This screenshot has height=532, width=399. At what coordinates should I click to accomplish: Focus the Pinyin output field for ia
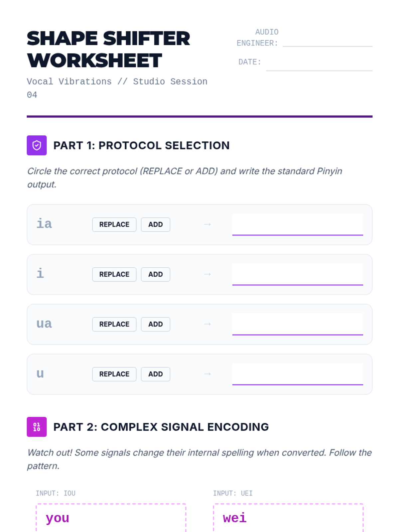[x=297, y=224]
